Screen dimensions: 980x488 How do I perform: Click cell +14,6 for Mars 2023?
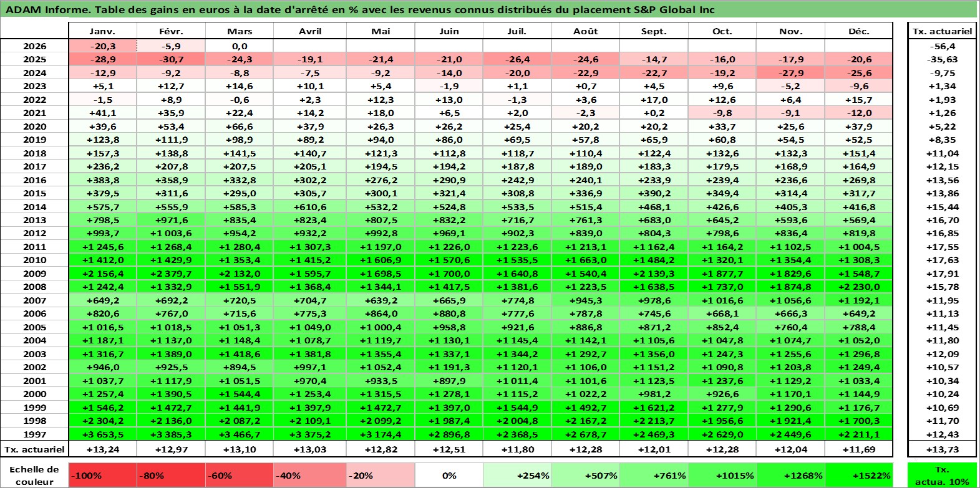[x=240, y=86]
